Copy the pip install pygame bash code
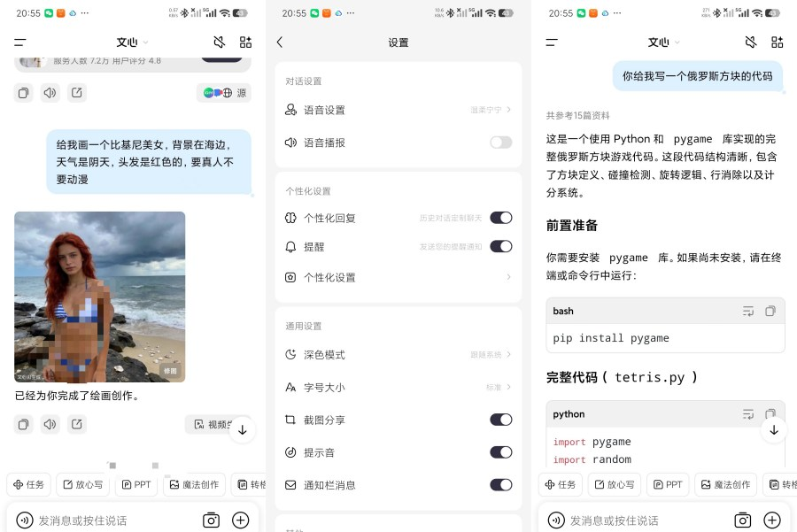 pyautogui.click(x=770, y=311)
